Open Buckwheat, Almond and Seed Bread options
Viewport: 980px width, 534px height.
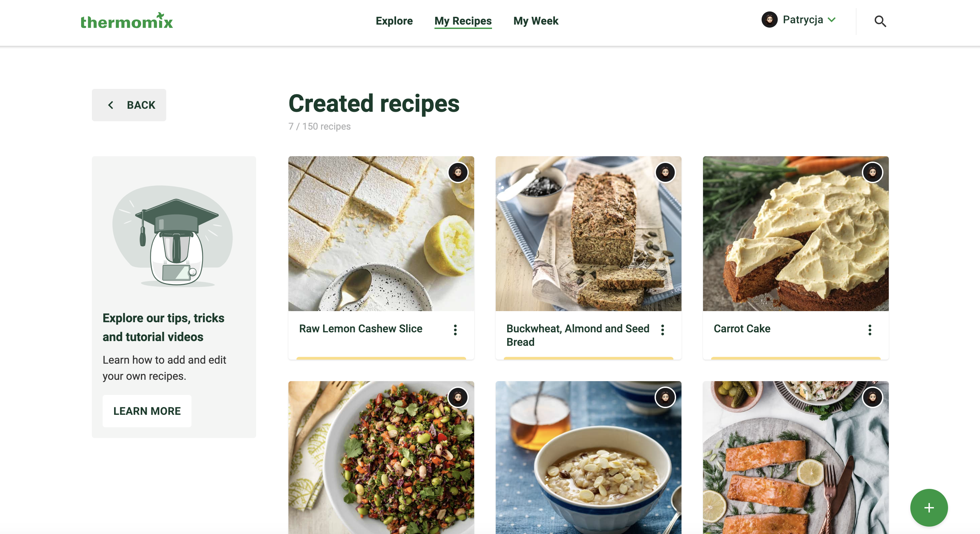click(662, 330)
